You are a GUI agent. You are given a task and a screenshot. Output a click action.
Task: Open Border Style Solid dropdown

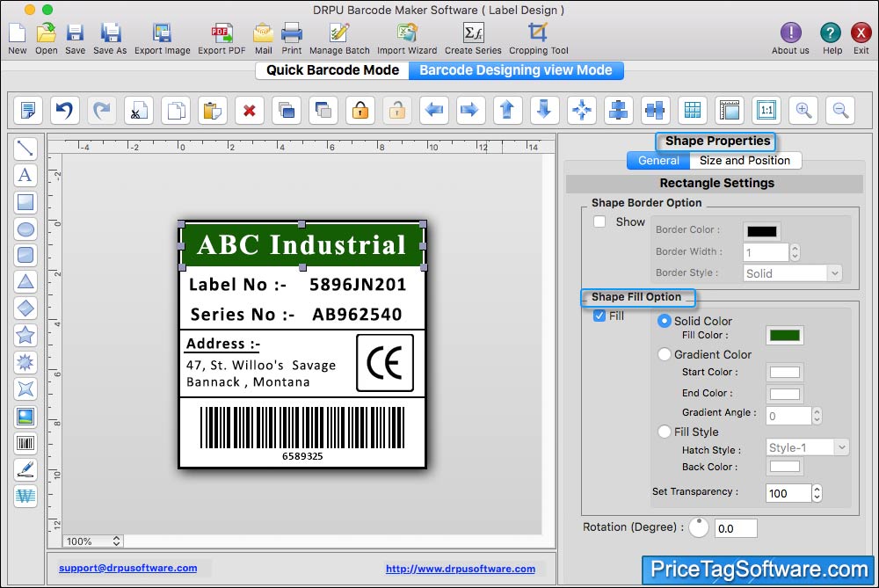[792, 273]
